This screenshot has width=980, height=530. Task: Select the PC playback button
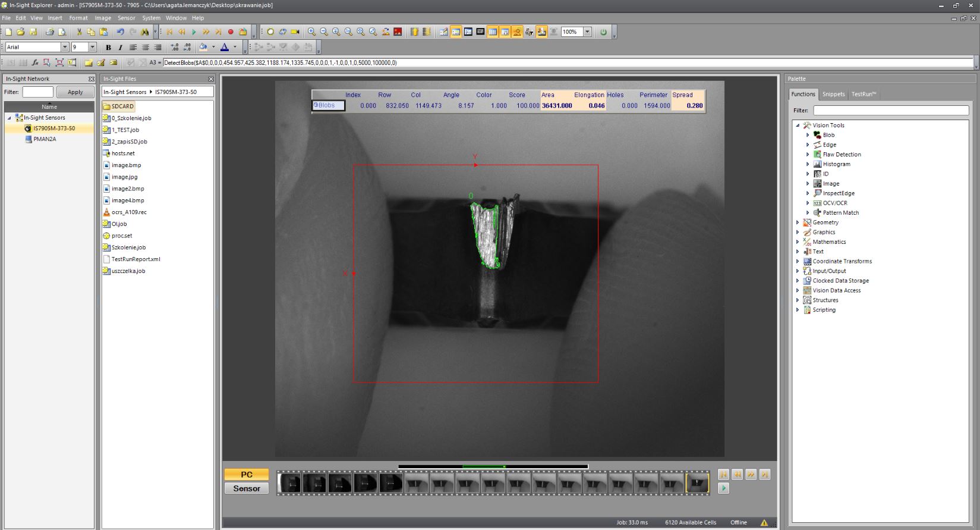tap(247, 475)
